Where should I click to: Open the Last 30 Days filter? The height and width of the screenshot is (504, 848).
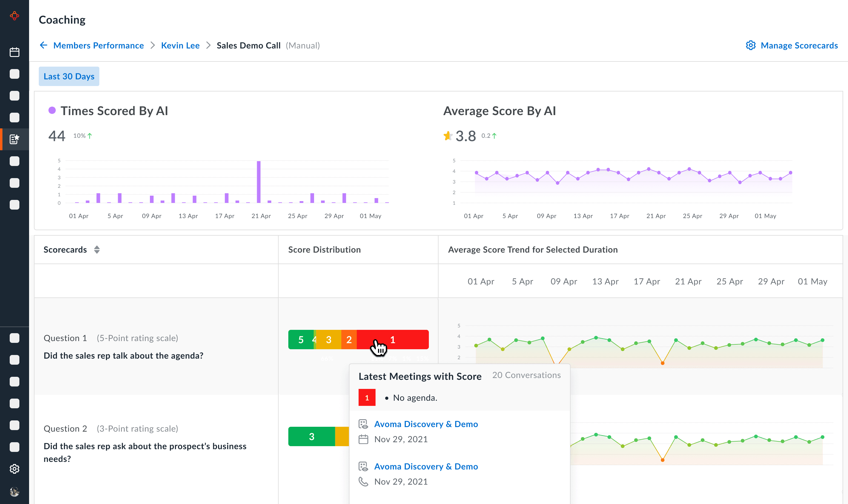[x=69, y=76]
